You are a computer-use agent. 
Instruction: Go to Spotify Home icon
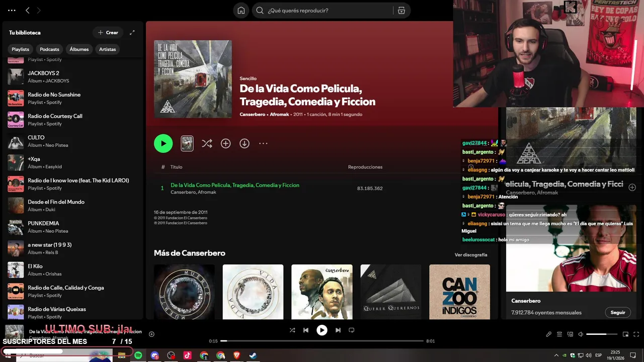pyautogui.click(x=241, y=11)
